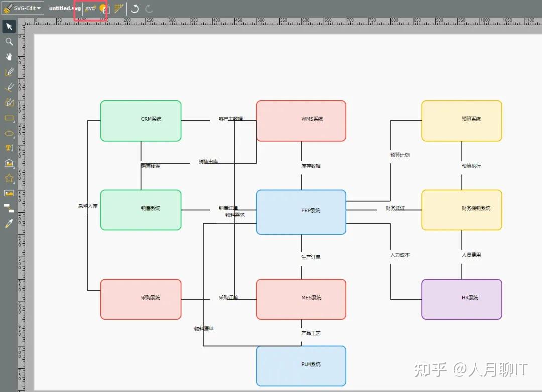
Task: Open the SVG source editor
Action: pos(91,8)
